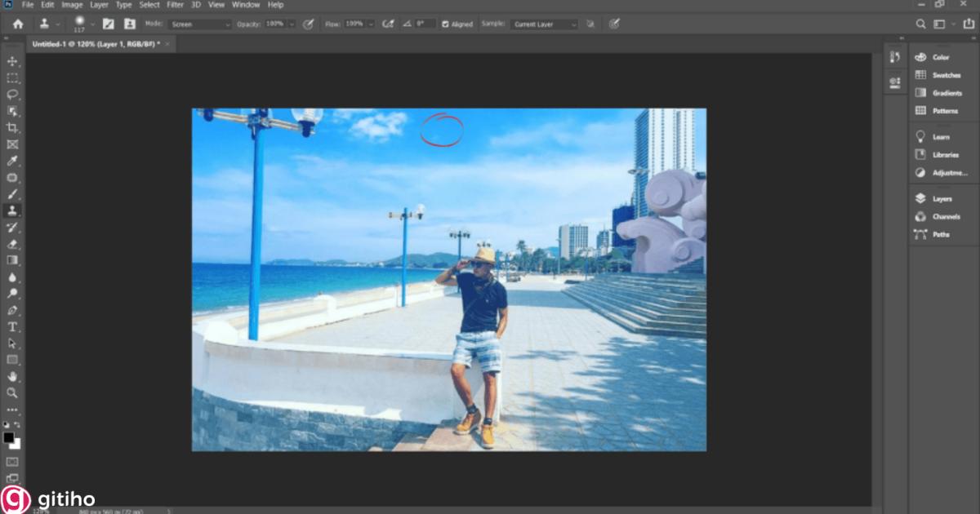The image size is (980, 514).
Task: Open the blend Mode dropdown showing Screen
Action: coord(198,24)
